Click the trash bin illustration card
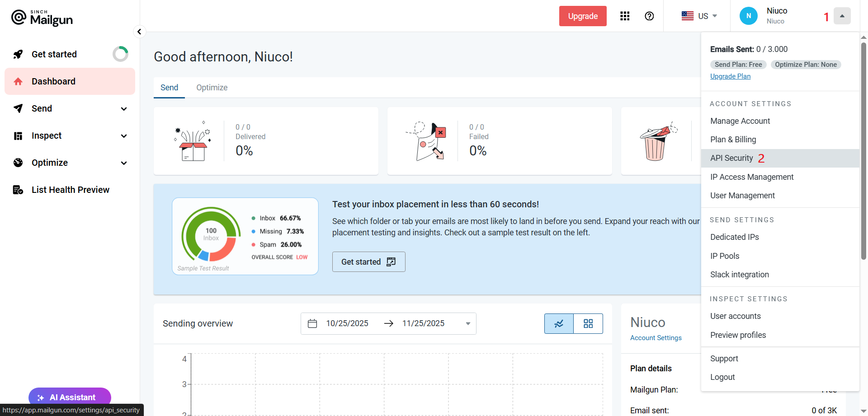The width and height of the screenshot is (868, 416). click(x=658, y=141)
